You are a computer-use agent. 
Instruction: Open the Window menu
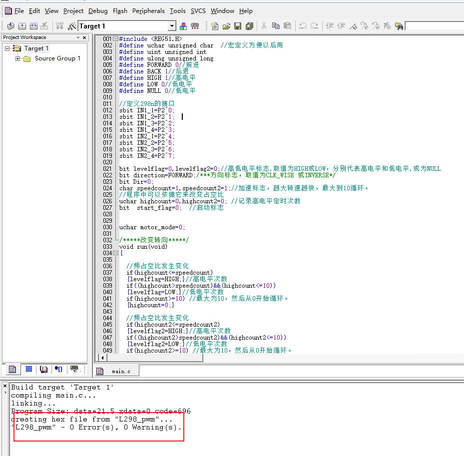(x=222, y=11)
